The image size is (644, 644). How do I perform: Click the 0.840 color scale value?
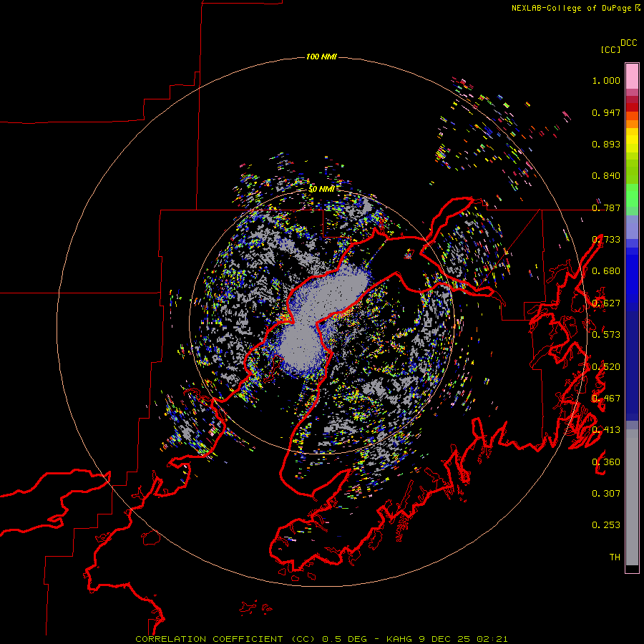point(606,176)
